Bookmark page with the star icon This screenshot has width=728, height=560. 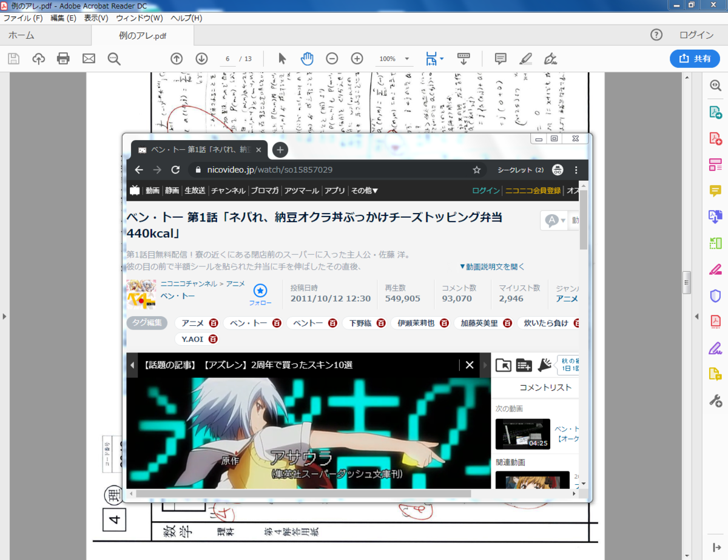(x=477, y=170)
